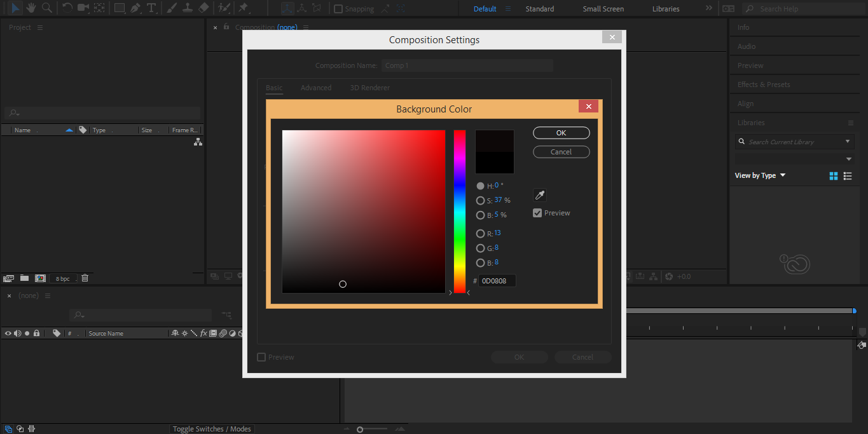Click the effects fx switch column icon
Viewport: 868px width, 434px height.
click(x=203, y=333)
